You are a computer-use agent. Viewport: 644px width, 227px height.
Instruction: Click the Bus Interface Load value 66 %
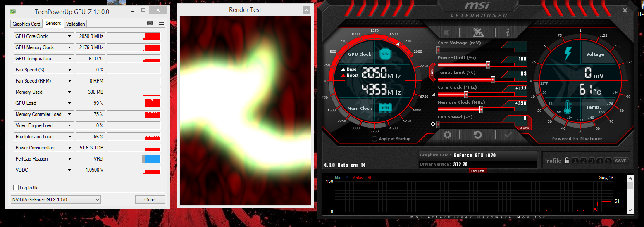(90, 137)
